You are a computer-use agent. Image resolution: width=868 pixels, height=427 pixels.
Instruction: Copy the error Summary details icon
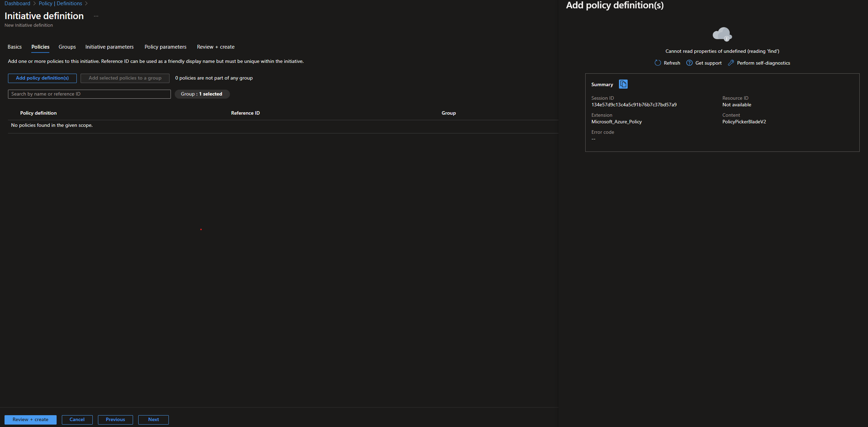point(623,84)
